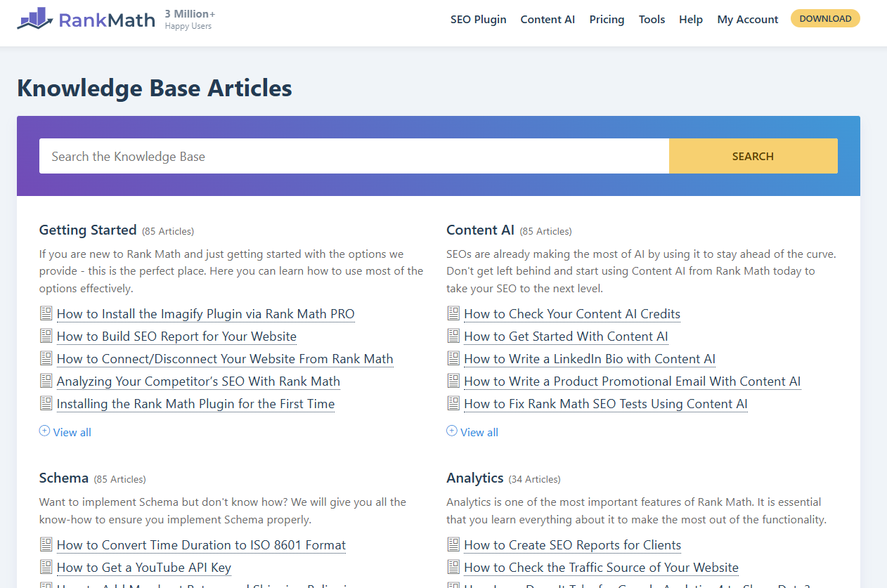This screenshot has height=588, width=887.
Task: Open the SEO Plugin menu
Action: (x=478, y=20)
